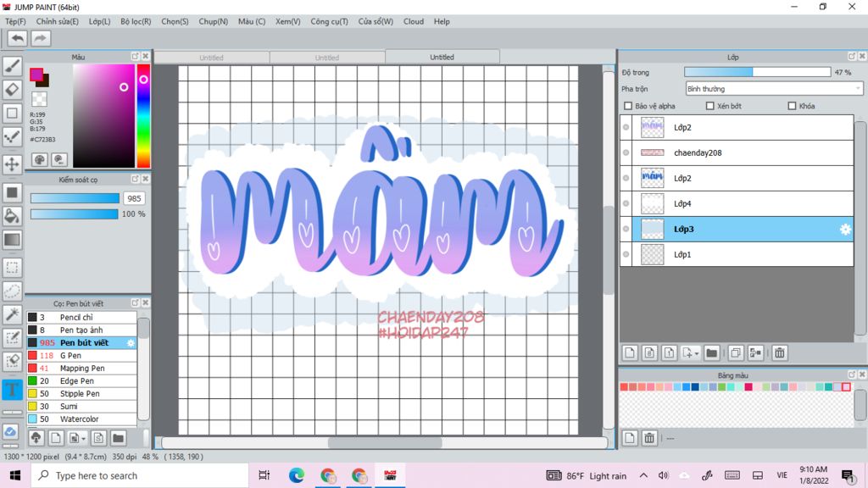This screenshot has width=868, height=488.
Task: Select the Brush tool in left toolbar
Action: [12, 66]
